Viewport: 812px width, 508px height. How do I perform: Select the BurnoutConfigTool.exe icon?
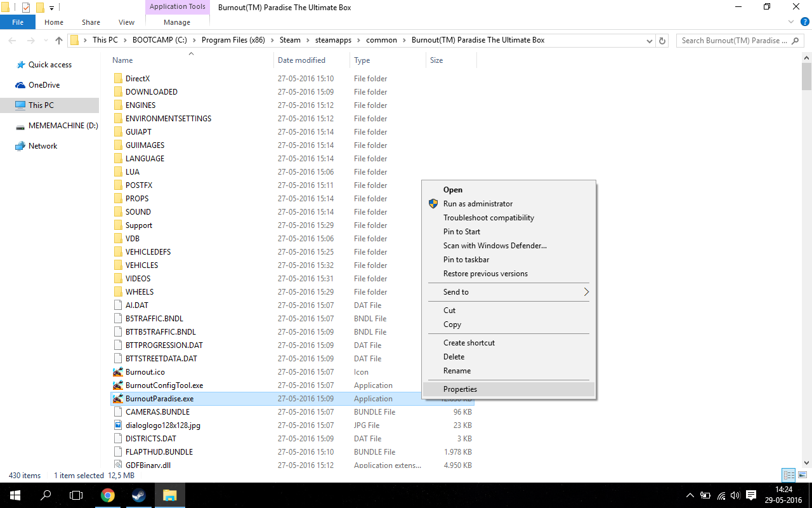pos(118,385)
